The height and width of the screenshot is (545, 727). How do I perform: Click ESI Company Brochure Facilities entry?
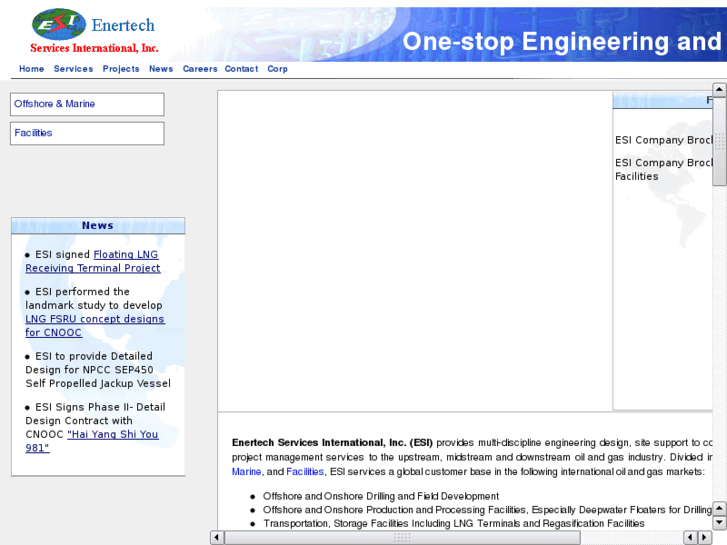663,169
